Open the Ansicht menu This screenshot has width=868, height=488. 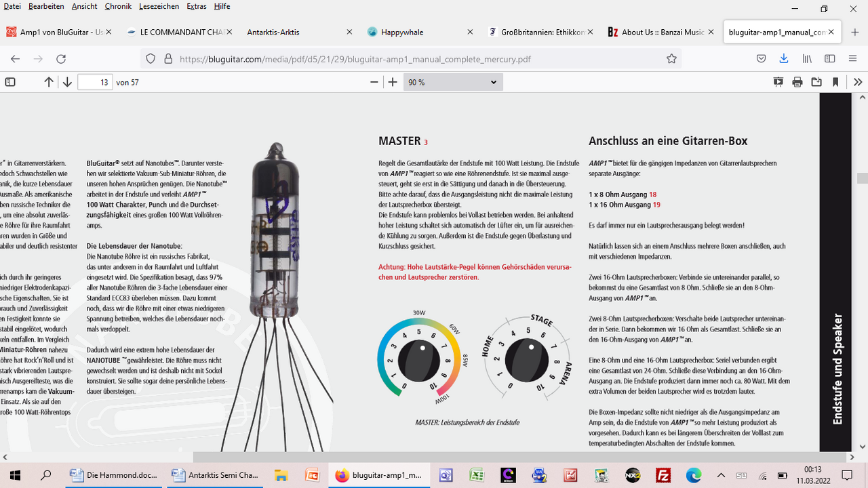84,6
